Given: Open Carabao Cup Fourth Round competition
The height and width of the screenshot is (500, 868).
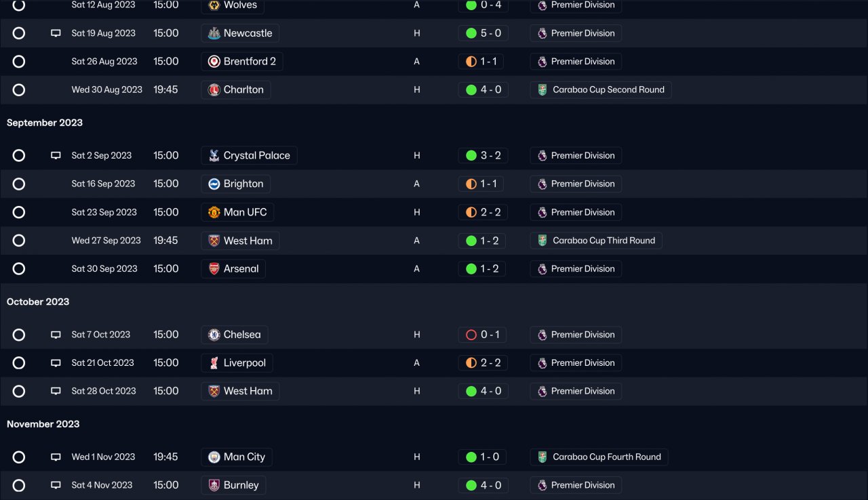Looking at the screenshot, I should tap(606, 457).
